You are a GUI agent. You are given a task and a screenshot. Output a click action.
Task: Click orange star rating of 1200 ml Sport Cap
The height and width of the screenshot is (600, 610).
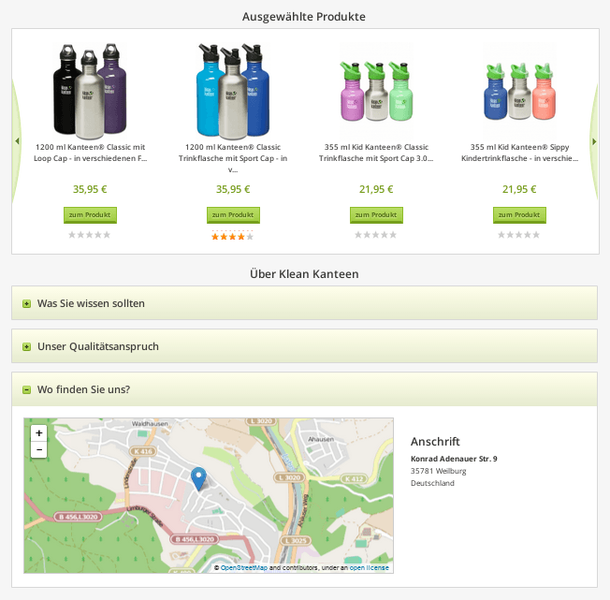coord(233,236)
